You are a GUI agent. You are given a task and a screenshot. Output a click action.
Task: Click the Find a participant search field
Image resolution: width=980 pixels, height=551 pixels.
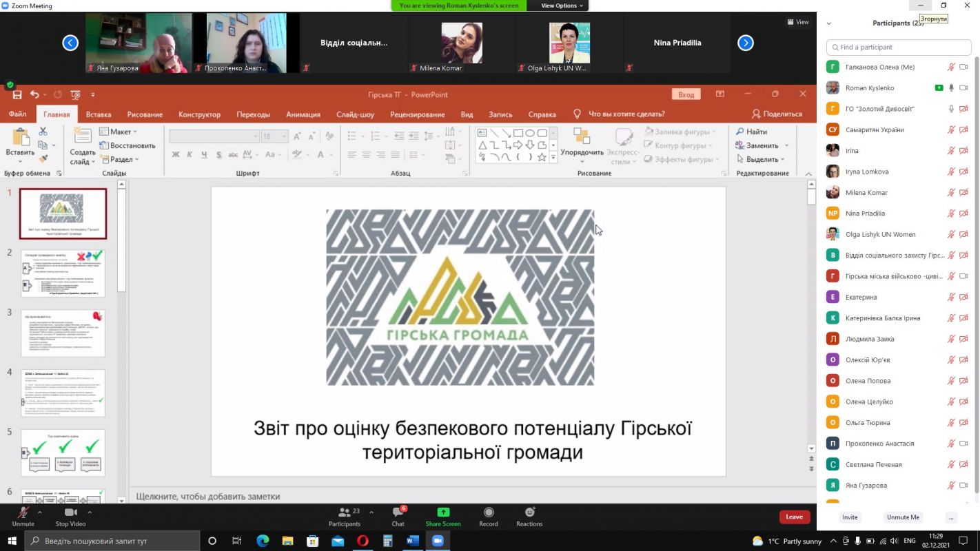coord(899,47)
